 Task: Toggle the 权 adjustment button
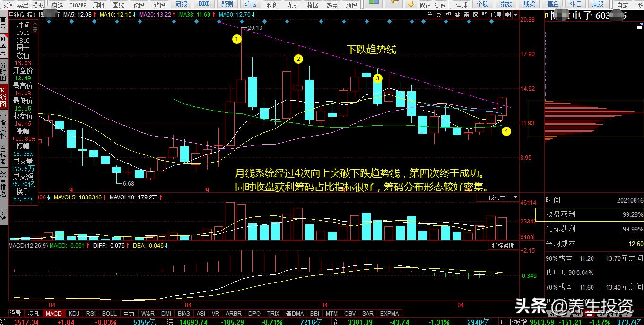448,15
